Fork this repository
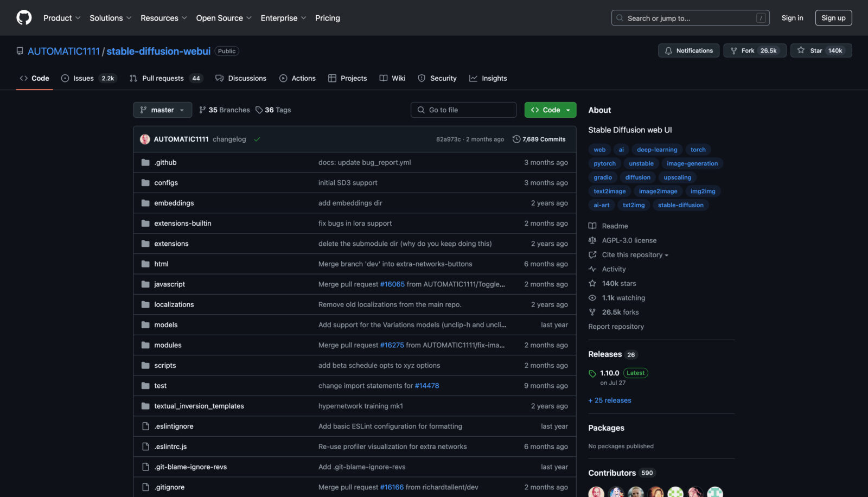The width and height of the screenshot is (868, 497). coord(754,50)
